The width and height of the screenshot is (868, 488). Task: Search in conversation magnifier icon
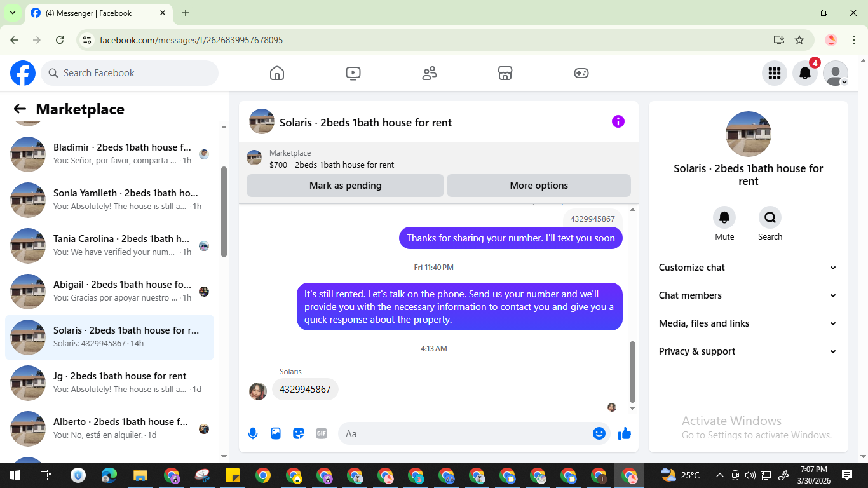coord(770,218)
